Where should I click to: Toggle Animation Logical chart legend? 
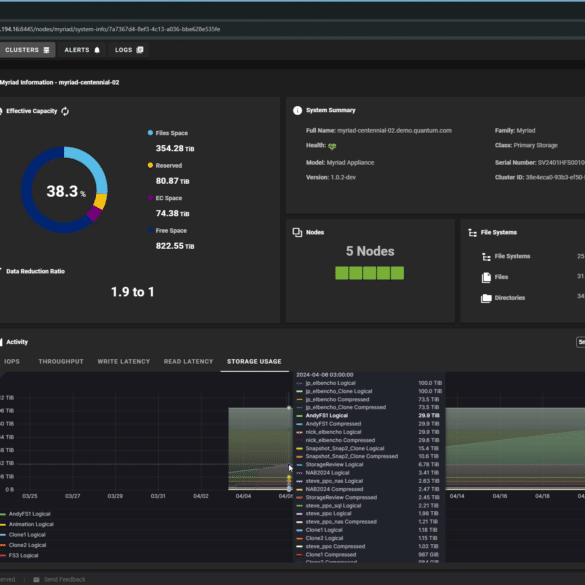point(27,524)
